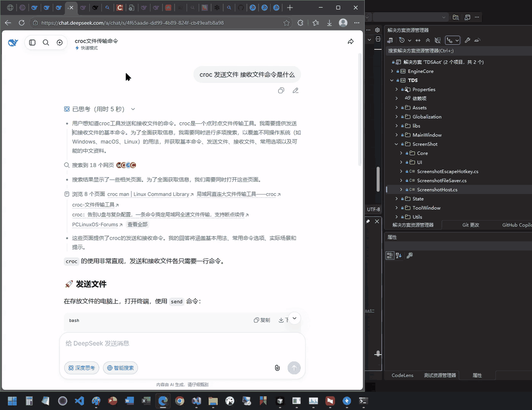Click preview selected items icon in Solution Explorer
This screenshot has width=532, height=410.
click(x=477, y=40)
